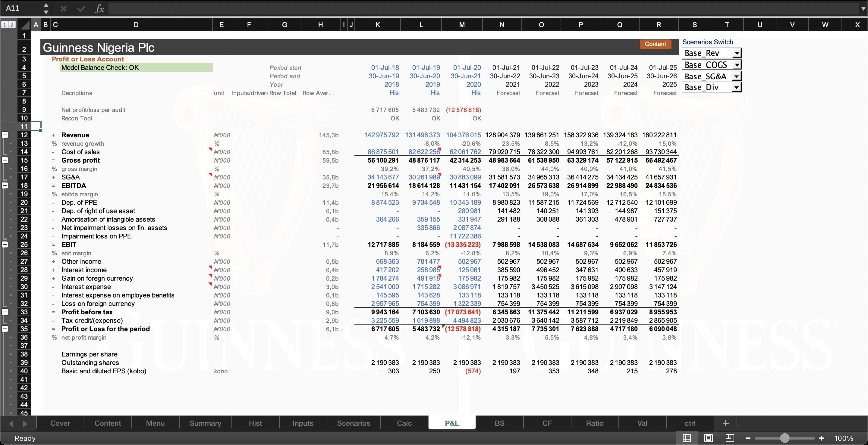
Task: Expand the formula bar with the right-edge arrow
Action: click(x=863, y=8)
